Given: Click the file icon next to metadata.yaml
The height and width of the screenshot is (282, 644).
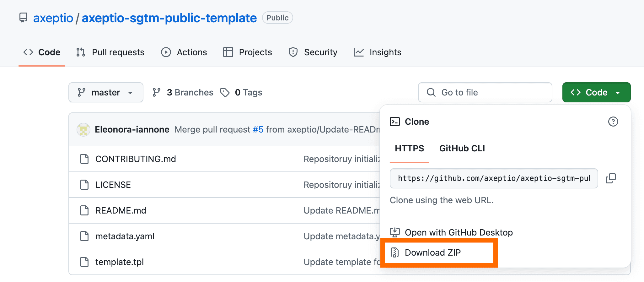Looking at the screenshot, I should [x=84, y=236].
